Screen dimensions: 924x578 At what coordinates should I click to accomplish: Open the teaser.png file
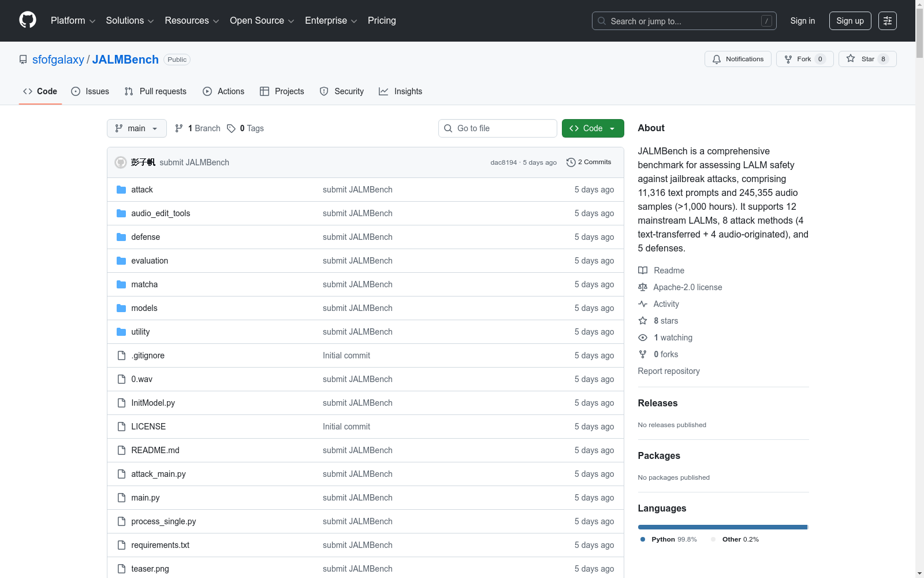(150, 569)
